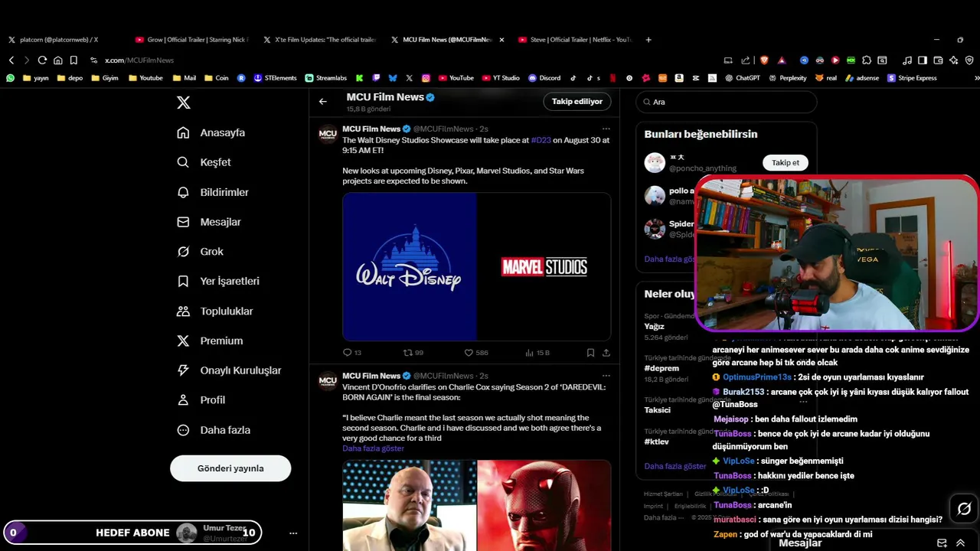Open the Brave Wallet icon
This screenshot has height=551, width=980.
(938, 60)
